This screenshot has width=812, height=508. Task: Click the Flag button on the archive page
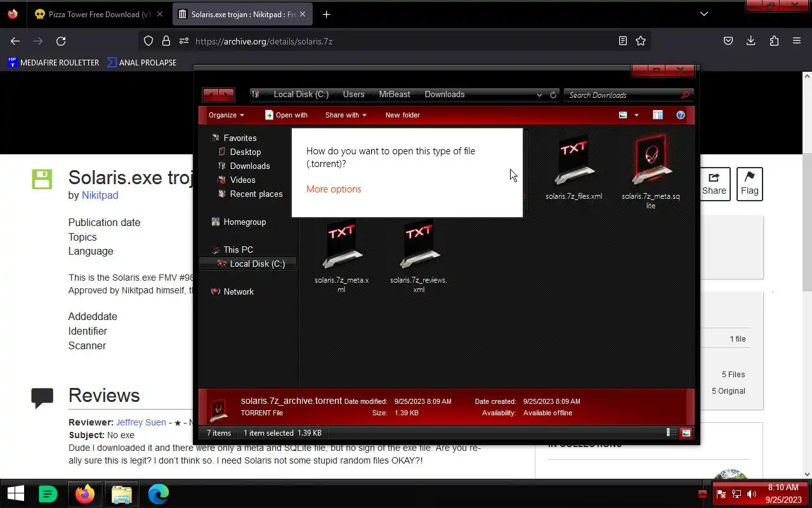click(749, 184)
